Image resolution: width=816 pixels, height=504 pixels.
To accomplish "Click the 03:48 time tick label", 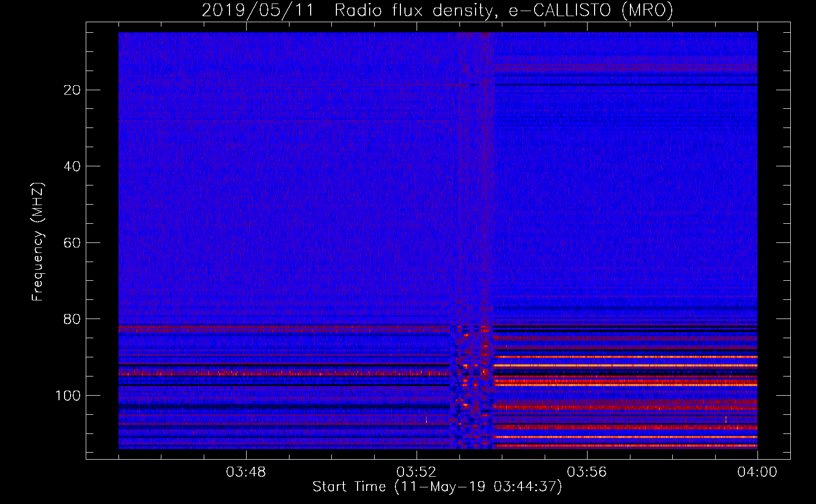I will (246, 472).
